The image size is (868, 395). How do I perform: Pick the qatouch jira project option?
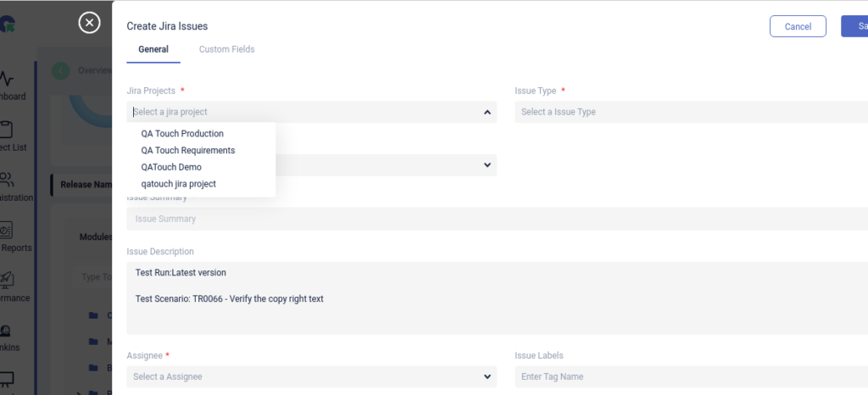coord(179,184)
